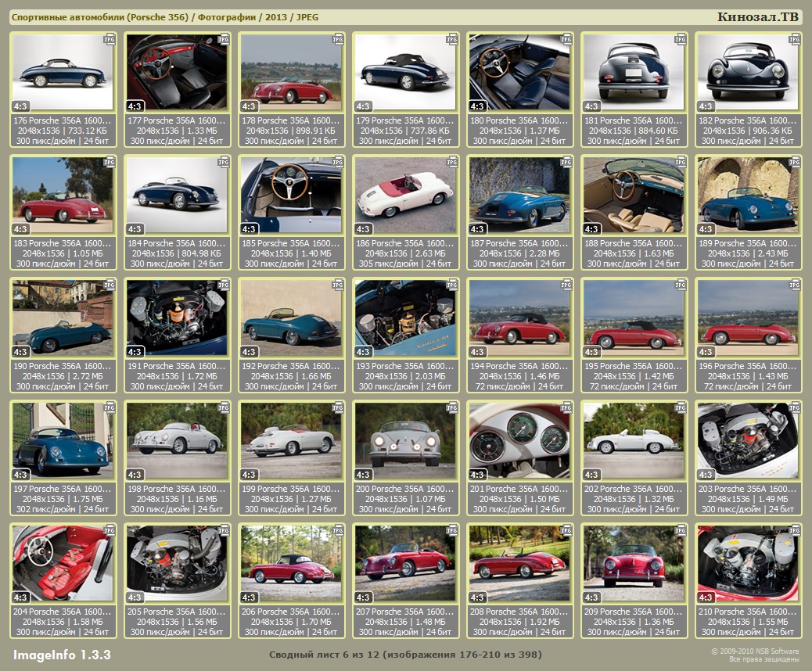Image resolution: width=812 pixels, height=671 pixels.
Task: Click the sheet info text Сводный лист 6 из 12
Action: click(x=405, y=654)
